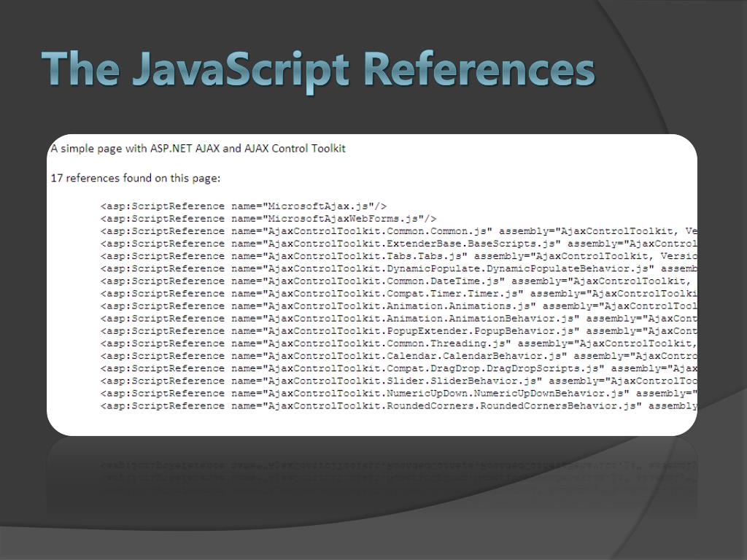Select the Tabs.Tabs.js reference line
This screenshot has width=747, height=560.
tap(399, 256)
